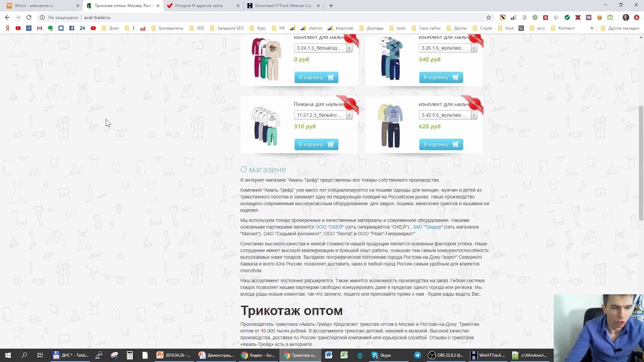This screenshot has height=362, width=644.
Task: Open the blue camouflage set thumbnail
Action: click(x=391, y=59)
